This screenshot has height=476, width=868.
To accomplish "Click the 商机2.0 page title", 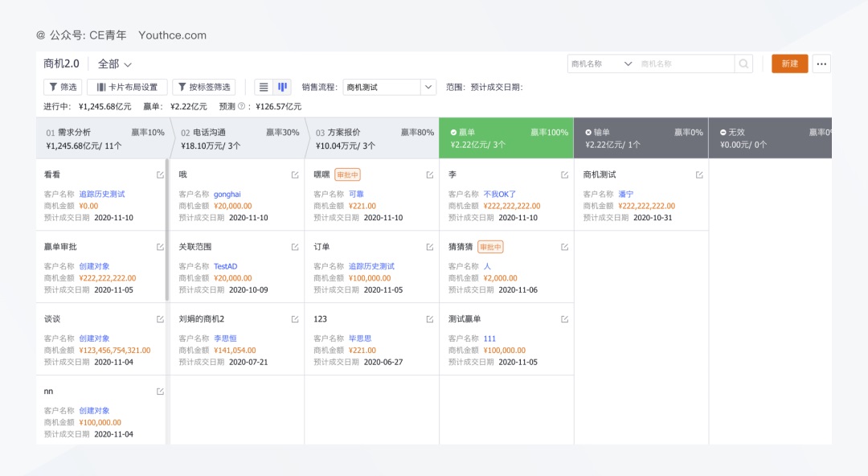I will 61,64.
